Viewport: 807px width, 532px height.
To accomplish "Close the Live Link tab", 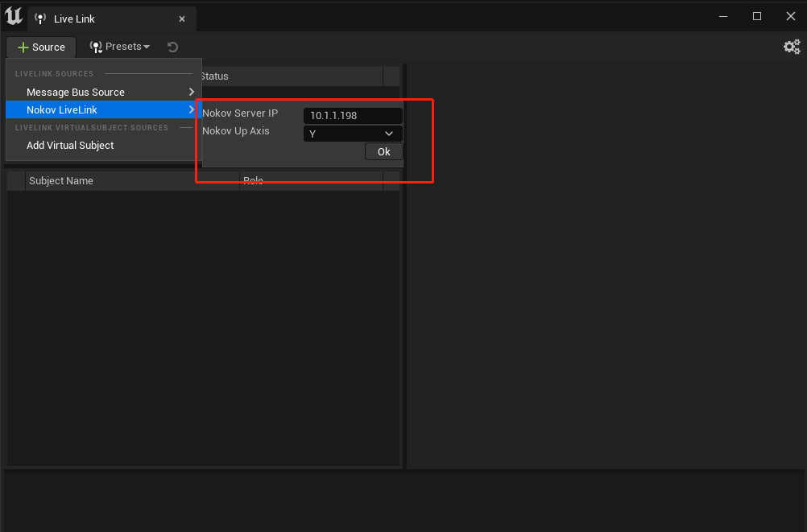I will pyautogui.click(x=182, y=19).
